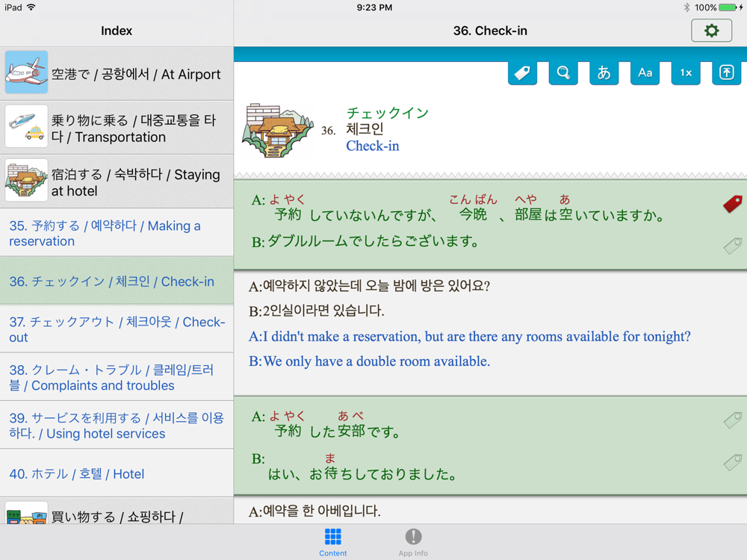Bookmark the 予約した安部です sentence tag
Viewport: 747px width, 560px height.
tap(732, 420)
